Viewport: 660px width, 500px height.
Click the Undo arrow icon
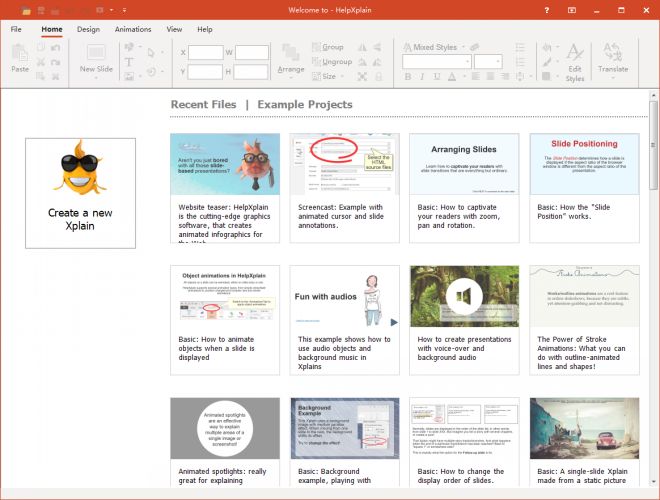point(55,48)
